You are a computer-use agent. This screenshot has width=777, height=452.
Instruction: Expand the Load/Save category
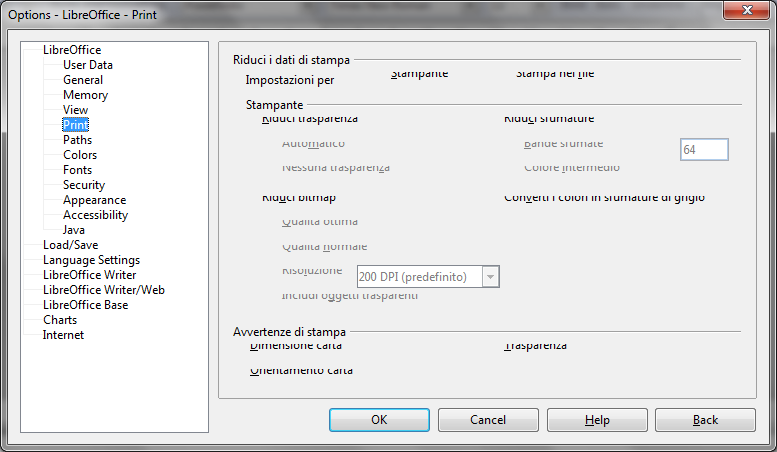pyautogui.click(x=70, y=245)
